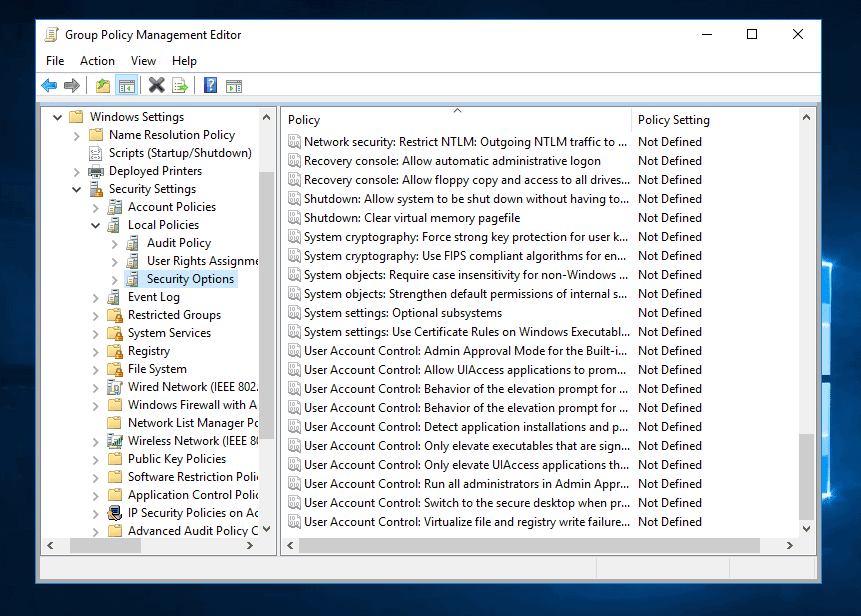This screenshot has width=861, height=616.
Task: Expand the Account Policies node
Action: click(95, 206)
